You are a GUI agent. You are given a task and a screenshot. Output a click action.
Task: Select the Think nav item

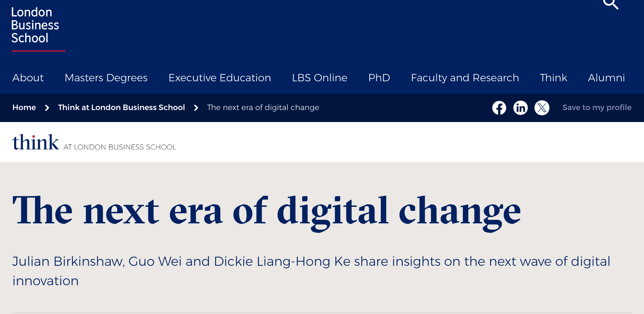(x=553, y=78)
